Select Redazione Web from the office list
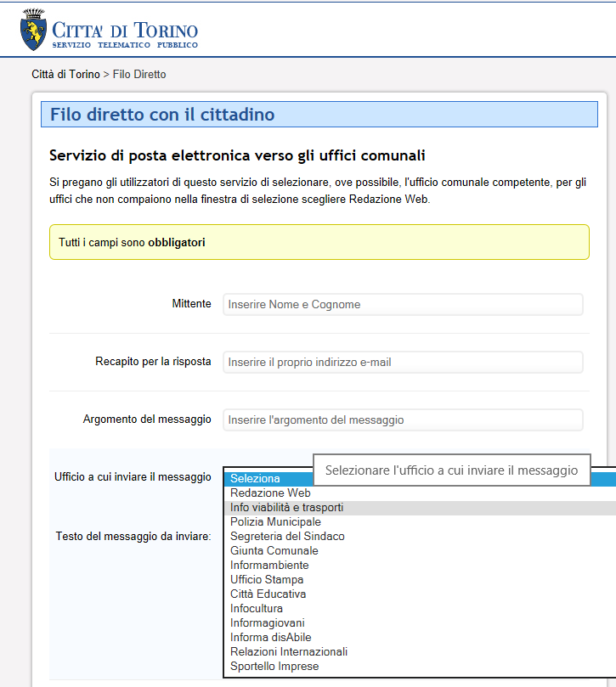Screen dimensions: 616x687 [x=270, y=493]
